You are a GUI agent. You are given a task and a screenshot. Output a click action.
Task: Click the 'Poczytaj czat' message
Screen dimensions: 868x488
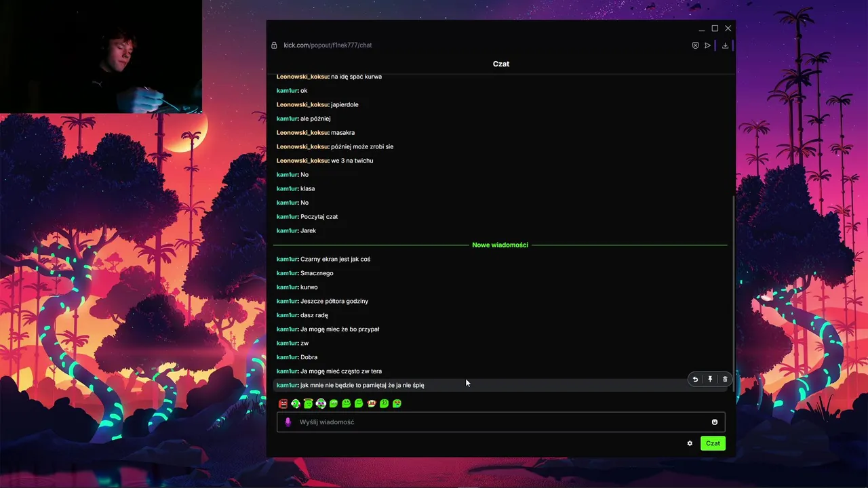click(319, 217)
